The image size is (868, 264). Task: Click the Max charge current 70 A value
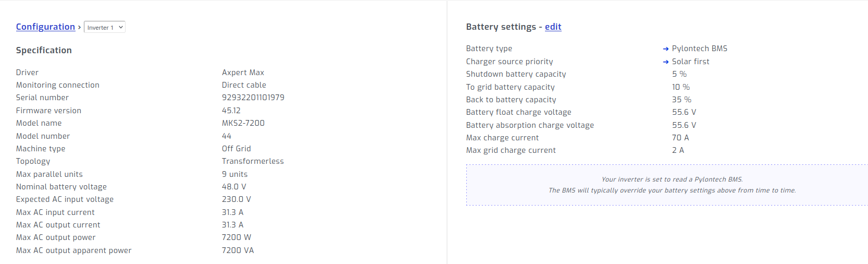click(680, 138)
